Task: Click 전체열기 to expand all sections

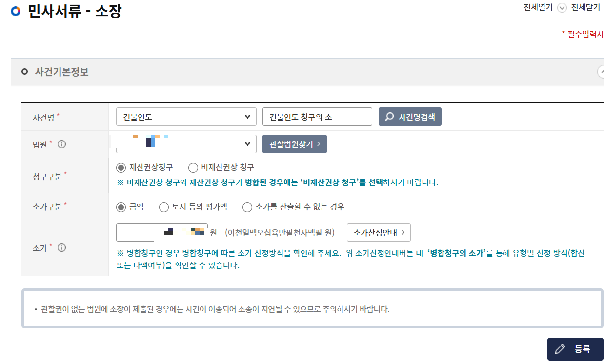Action: [538, 8]
